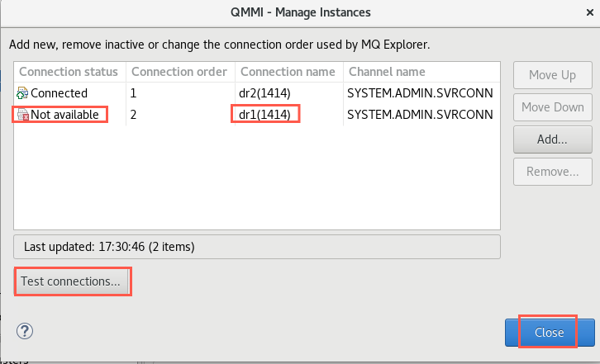600x364 pixels.
Task: Sort by the Connection status column header
Action: (x=70, y=72)
